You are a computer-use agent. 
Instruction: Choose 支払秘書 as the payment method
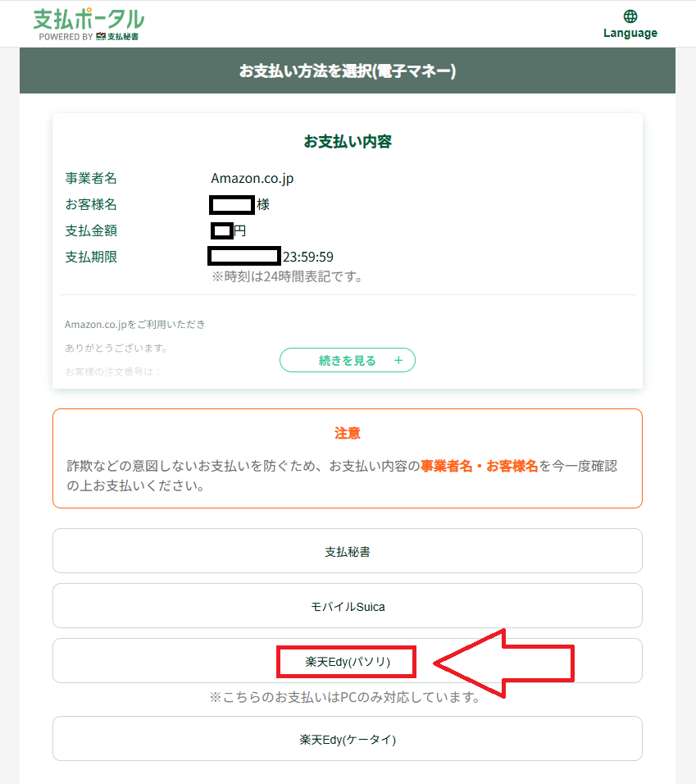pyautogui.click(x=348, y=551)
